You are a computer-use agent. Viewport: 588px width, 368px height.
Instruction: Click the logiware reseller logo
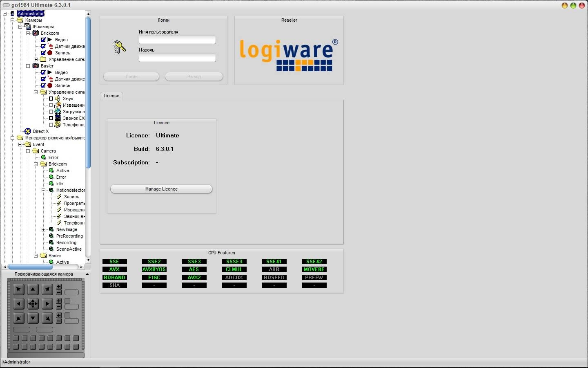point(289,55)
